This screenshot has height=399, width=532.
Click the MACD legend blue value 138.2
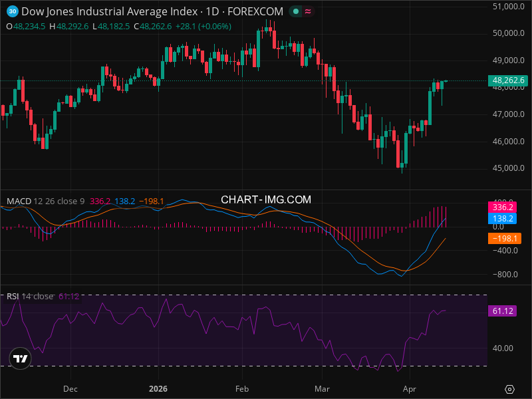point(125,201)
